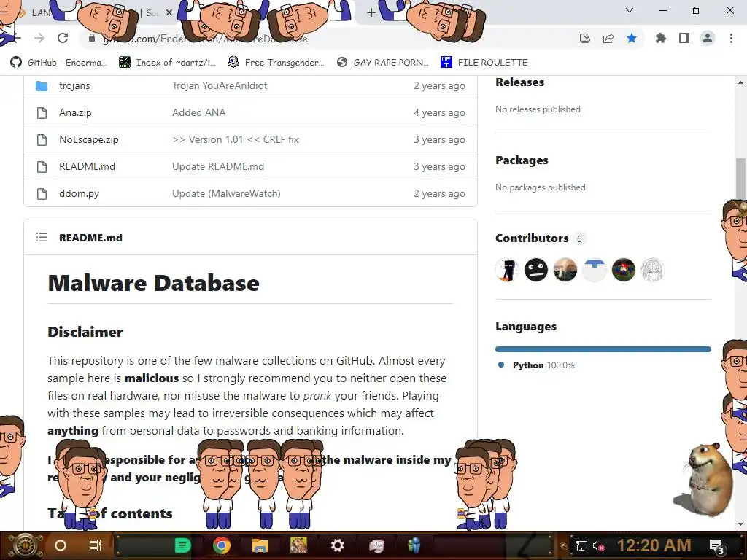Open the Packages sidebar heading
Screen dimensions: 747x560
point(522,160)
